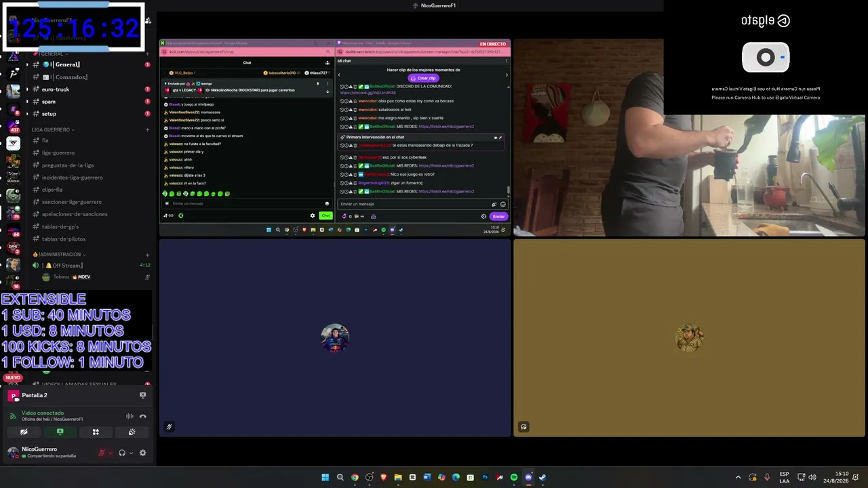Image resolution: width=868 pixels, height=488 pixels.
Task: Open Microsoft Word from taskbar
Action: 427,477
